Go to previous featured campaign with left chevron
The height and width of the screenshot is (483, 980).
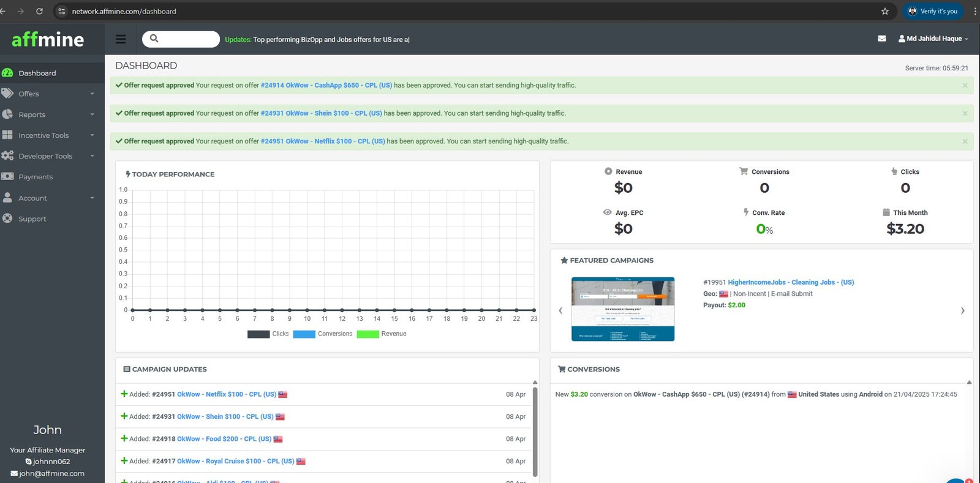pyautogui.click(x=560, y=310)
